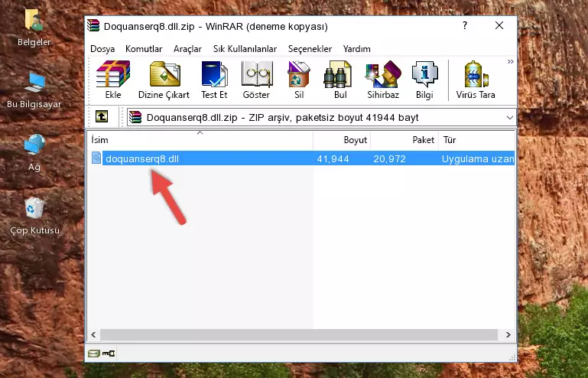Sort by İsim column header
The height and width of the screenshot is (378, 588).
pos(200,140)
